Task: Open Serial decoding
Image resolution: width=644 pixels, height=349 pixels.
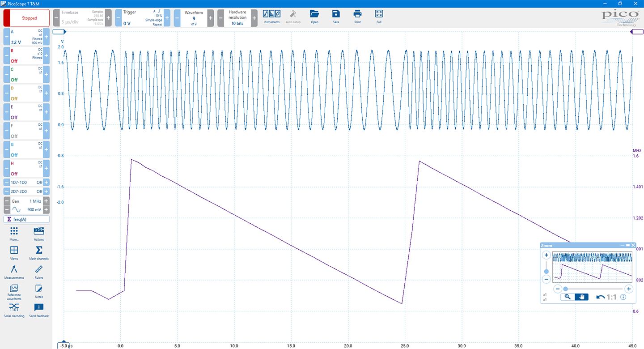Action: 14,310
